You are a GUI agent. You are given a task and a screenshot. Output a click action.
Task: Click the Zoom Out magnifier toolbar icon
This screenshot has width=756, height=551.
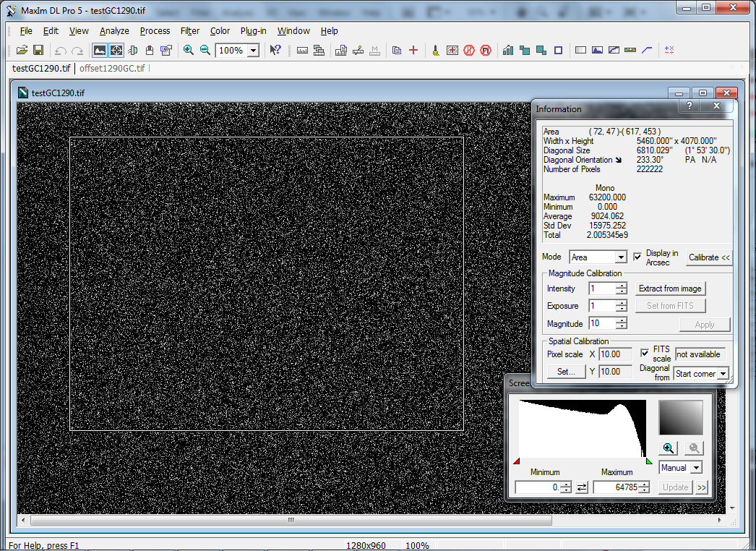tap(205, 50)
